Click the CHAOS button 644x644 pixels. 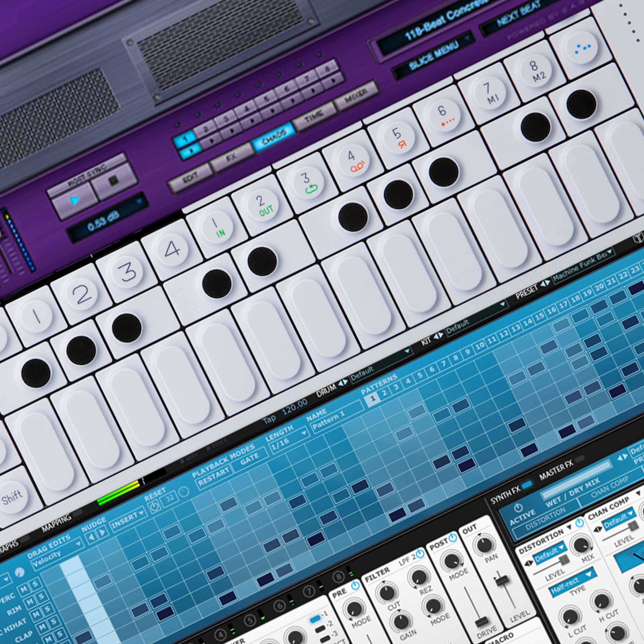[274, 137]
